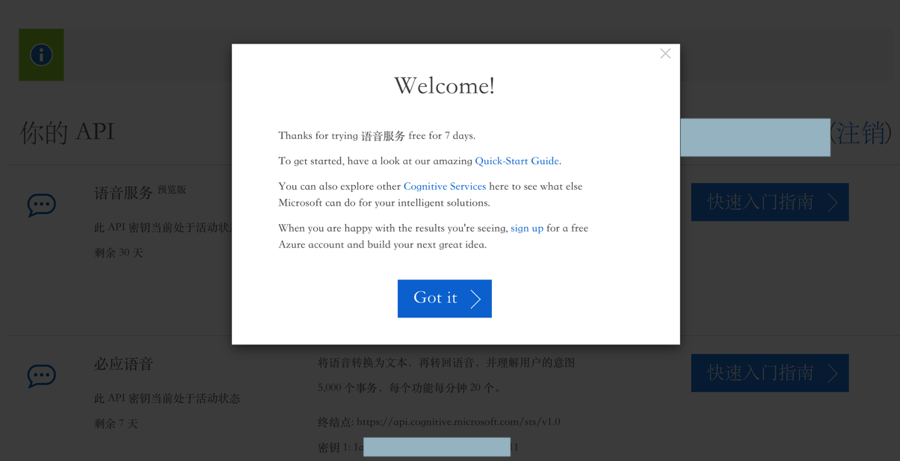This screenshot has width=900, height=461.
Task: Click 'Thanks for trying' line in dialog
Action: pyautogui.click(x=377, y=136)
